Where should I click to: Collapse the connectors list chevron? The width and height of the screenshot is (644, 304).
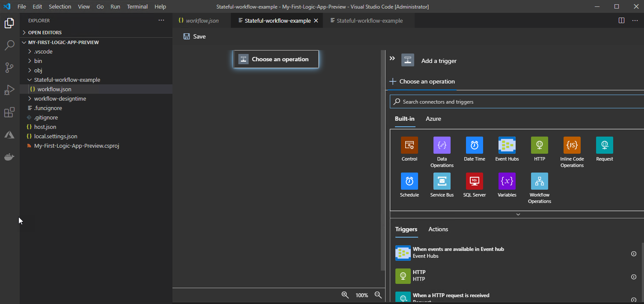pyautogui.click(x=518, y=214)
